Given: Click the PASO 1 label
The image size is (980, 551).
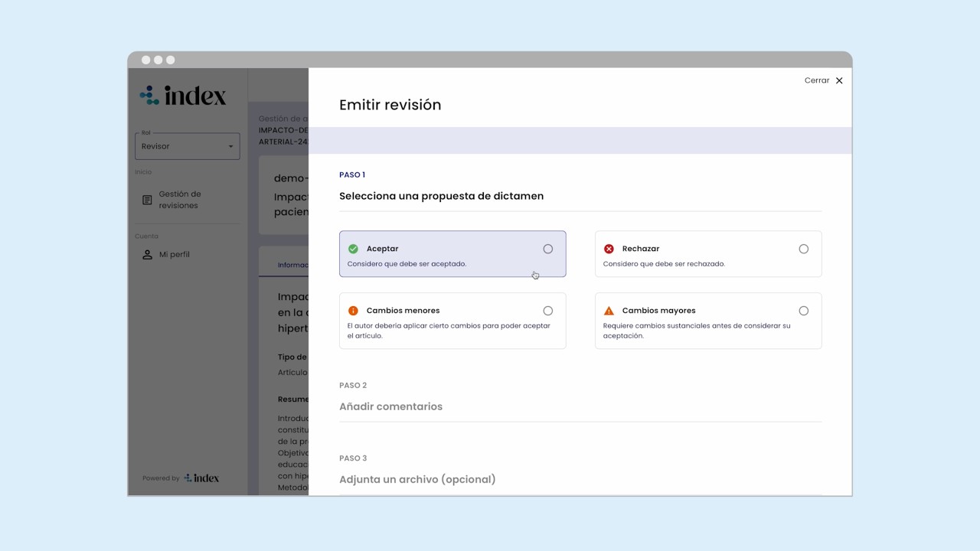Looking at the screenshot, I should pyautogui.click(x=352, y=175).
